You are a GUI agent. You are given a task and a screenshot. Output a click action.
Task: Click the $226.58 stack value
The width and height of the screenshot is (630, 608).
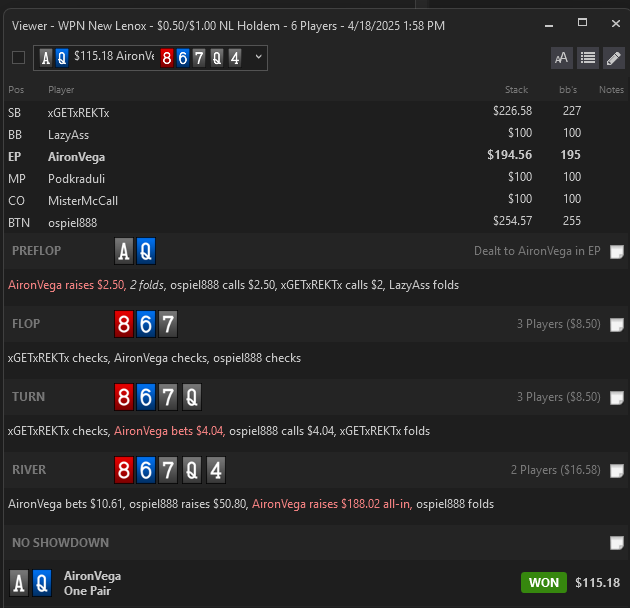click(513, 111)
